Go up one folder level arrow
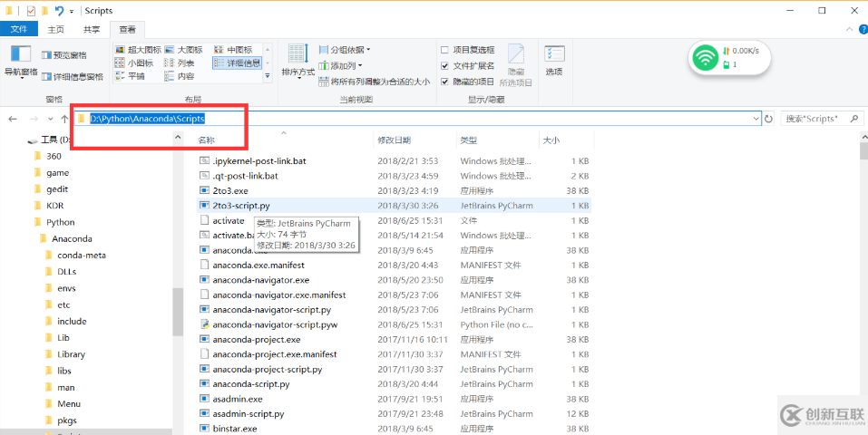868x435 pixels. coord(64,119)
